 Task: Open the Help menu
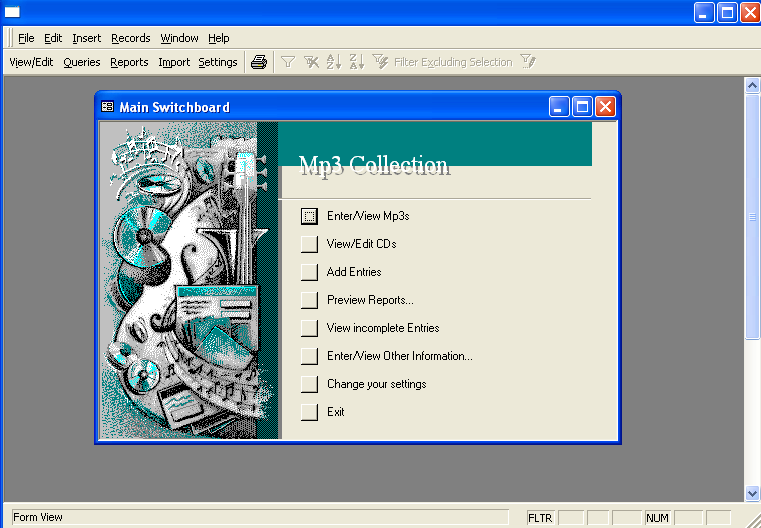(218, 38)
